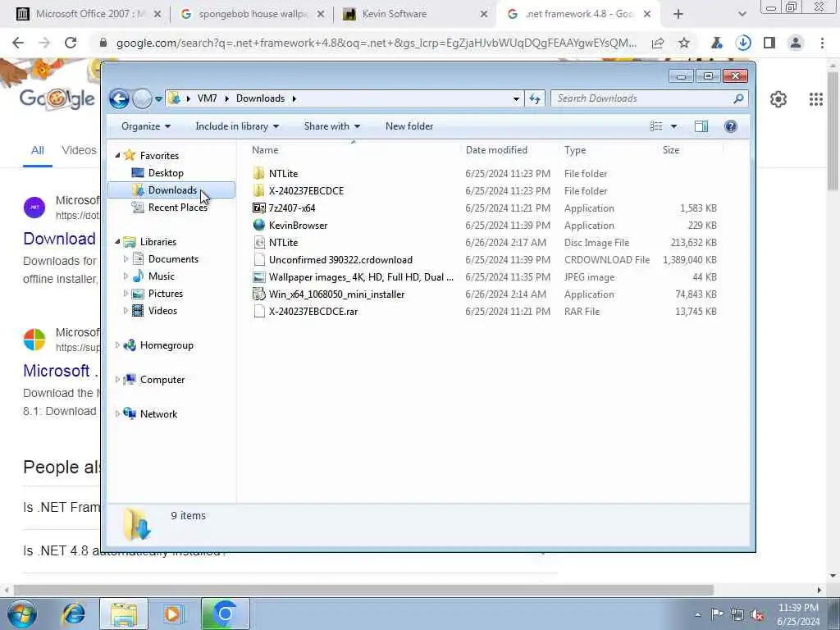Image resolution: width=840 pixels, height=630 pixels.
Task: Select the Wallpaper images JPEG icon
Action: click(x=259, y=277)
